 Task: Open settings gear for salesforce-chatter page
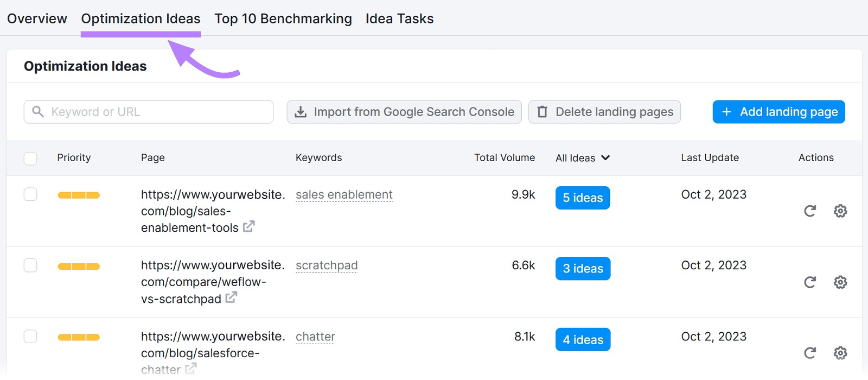tap(840, 353)
